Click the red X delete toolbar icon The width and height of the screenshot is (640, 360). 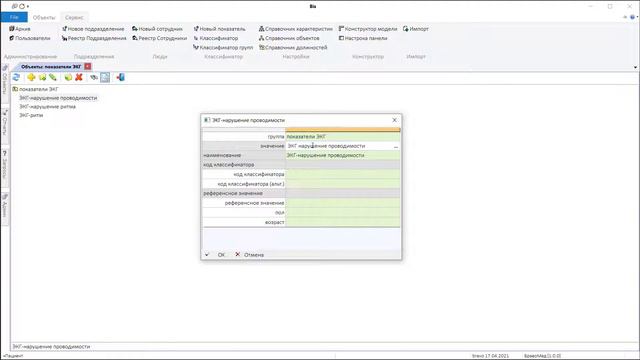tap(79, 77)
